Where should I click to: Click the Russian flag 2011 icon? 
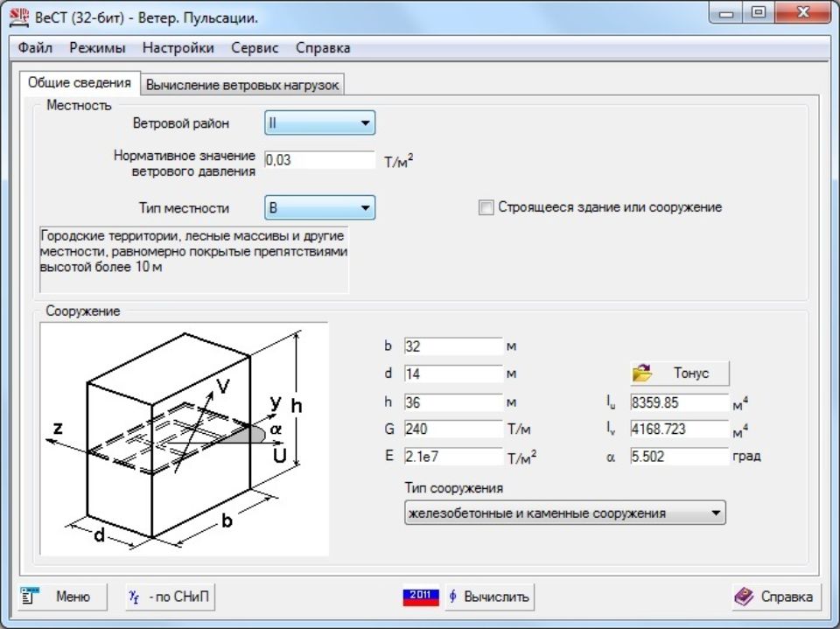[419, 597]
